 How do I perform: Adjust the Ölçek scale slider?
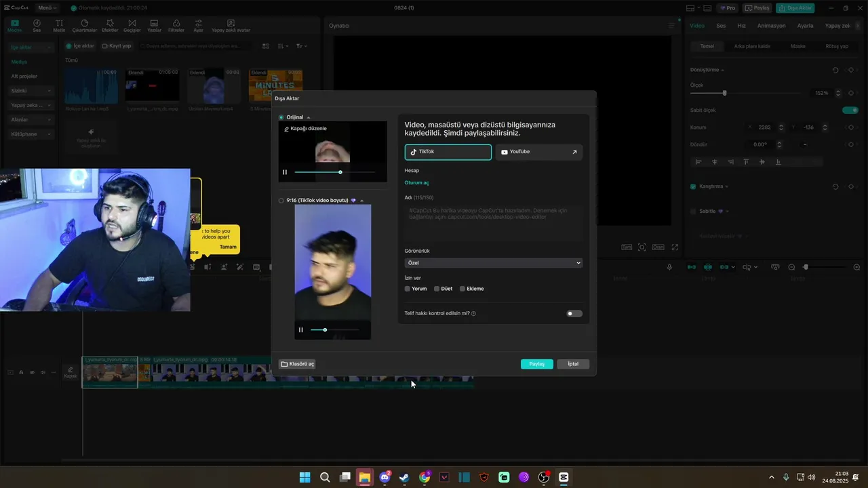tap(746, 93)
